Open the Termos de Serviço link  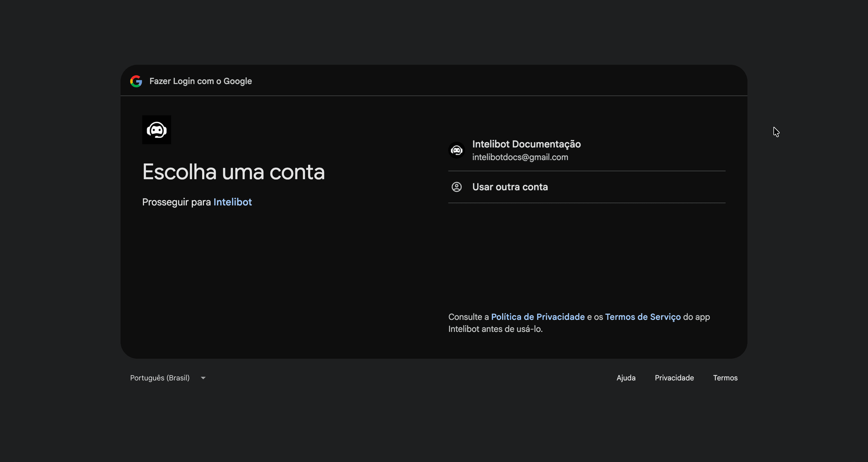coord(643,317)
